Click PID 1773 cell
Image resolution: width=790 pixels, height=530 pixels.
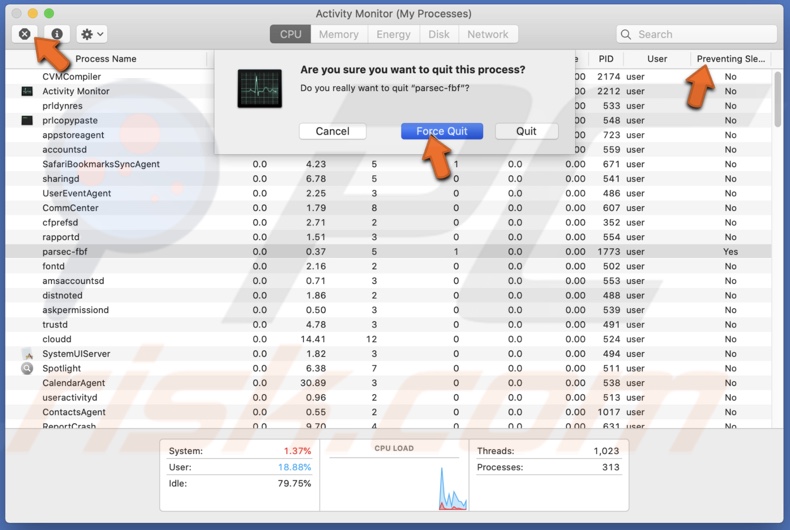tap(609, 251)
